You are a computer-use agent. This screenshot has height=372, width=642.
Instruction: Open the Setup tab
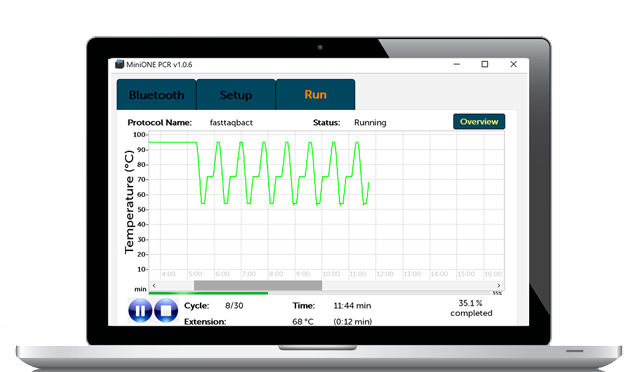tap(236, 95)
